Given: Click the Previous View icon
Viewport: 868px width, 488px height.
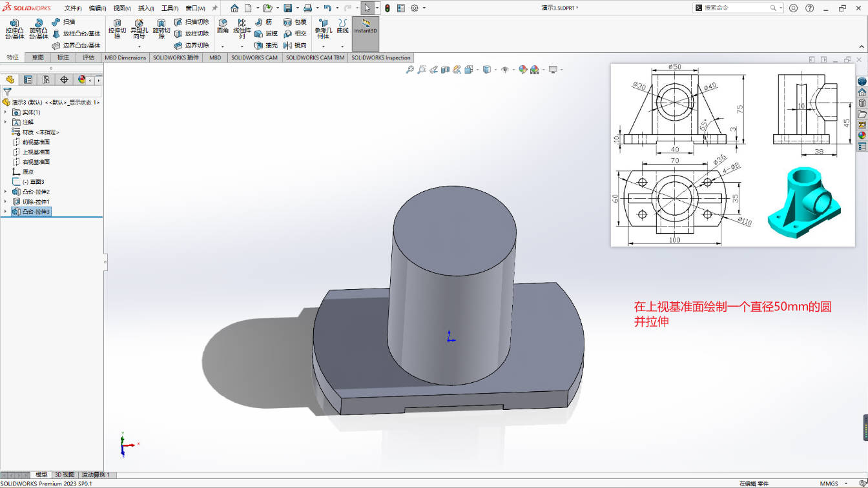Looking at the screenshot, I should [x=433, y=70].
